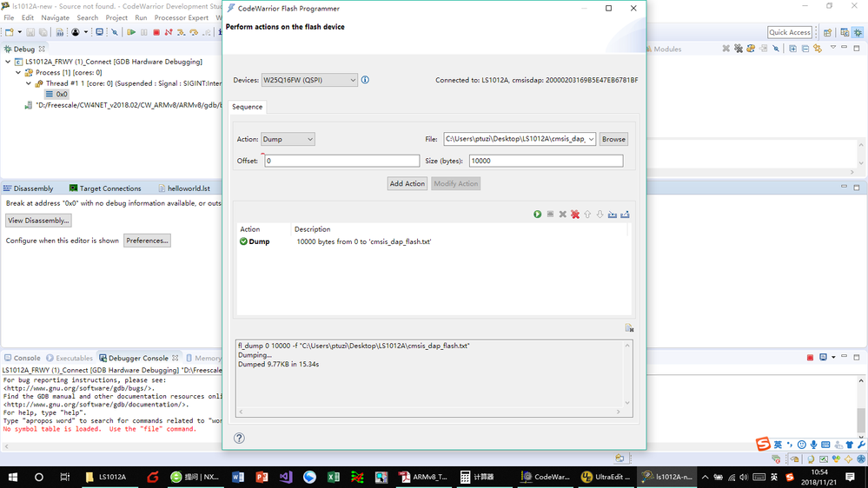Screen dimensions: 868x488
Task: Click the red Terminate square in Console toolbar
Action: [811, 358]
